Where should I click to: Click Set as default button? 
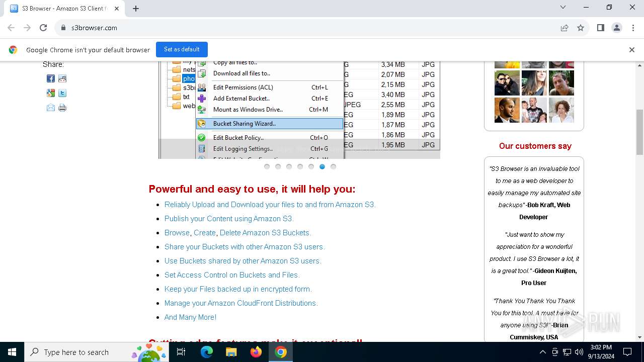point(182,49)
